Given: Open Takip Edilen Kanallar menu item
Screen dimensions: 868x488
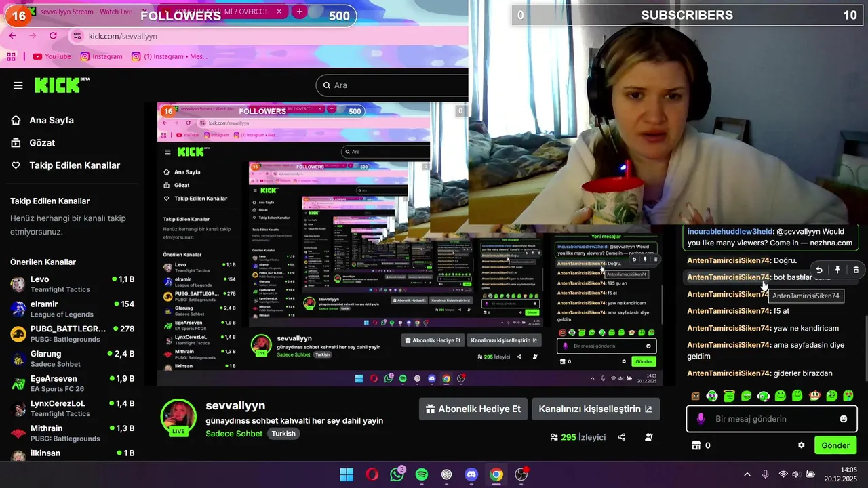Looking at the screenshot, I should pos(66,165).
